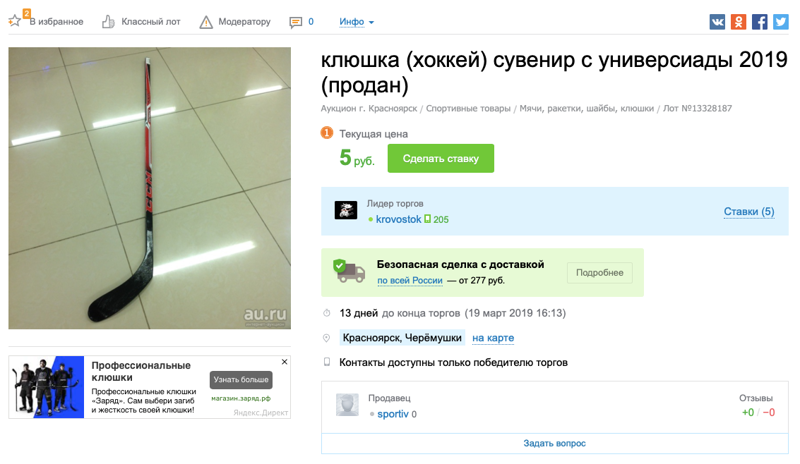Report lot using the Модератору warning icon
Image resolution: width=800 pixels, height=464 pixels.
click(206, 22)
